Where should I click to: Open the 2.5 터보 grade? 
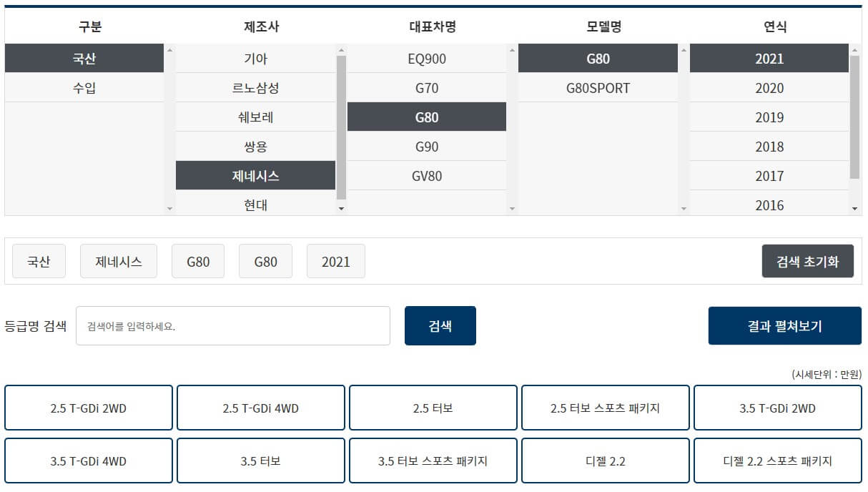click(433, 408)
